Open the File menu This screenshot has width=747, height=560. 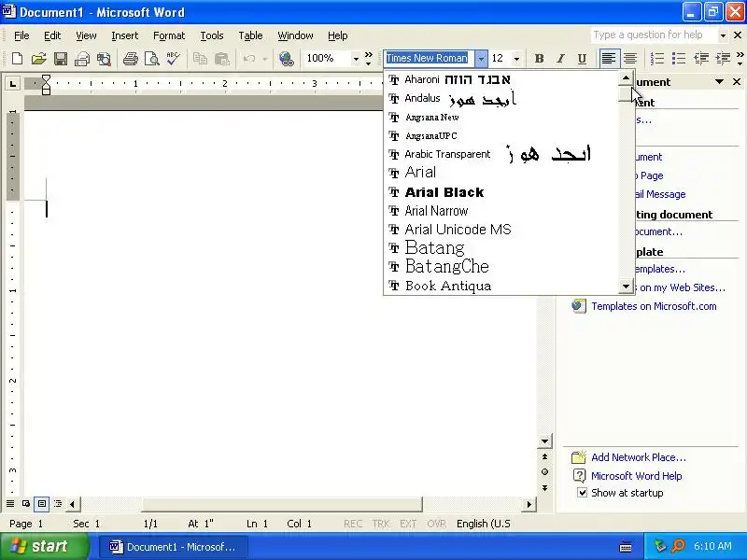pos(21,35)
